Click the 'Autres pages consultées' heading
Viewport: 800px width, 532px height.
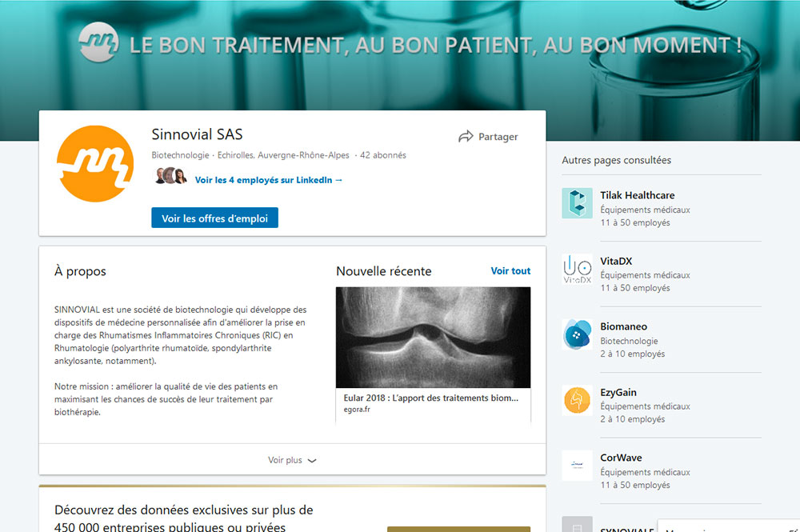[x=616, y=160]
